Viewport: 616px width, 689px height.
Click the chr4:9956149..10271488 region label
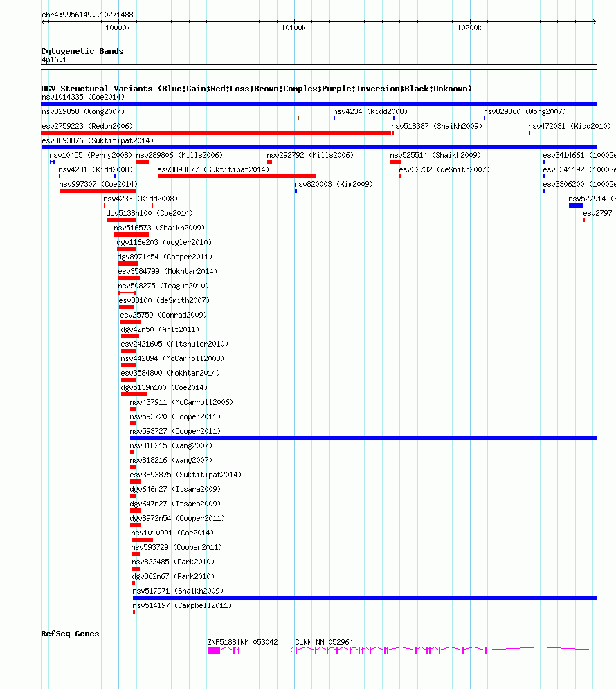(87, 15)
